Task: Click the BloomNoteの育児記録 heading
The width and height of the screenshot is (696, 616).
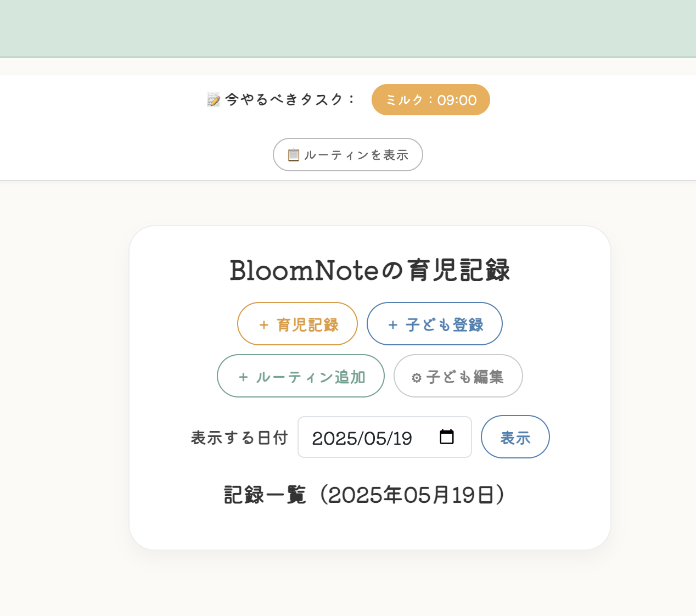Action: [x=370, y=270]
